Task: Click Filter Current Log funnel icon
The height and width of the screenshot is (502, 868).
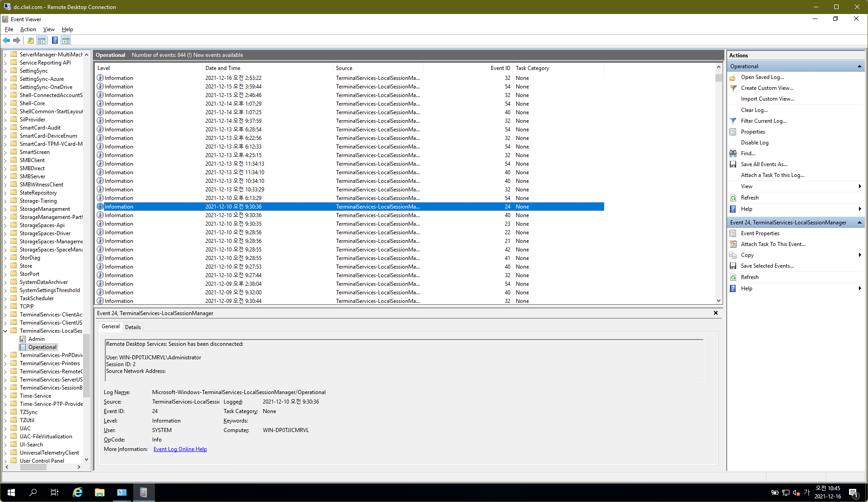Action: tap(733, 121)
